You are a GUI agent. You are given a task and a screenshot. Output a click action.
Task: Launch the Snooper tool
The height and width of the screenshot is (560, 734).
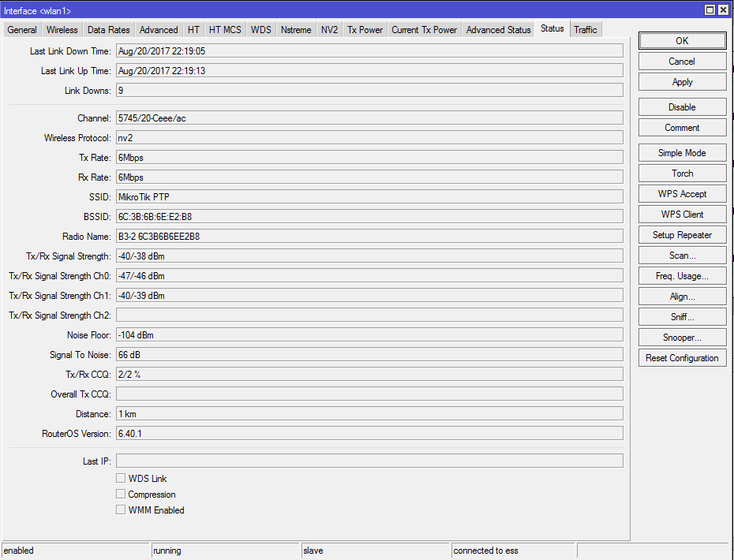682,337
